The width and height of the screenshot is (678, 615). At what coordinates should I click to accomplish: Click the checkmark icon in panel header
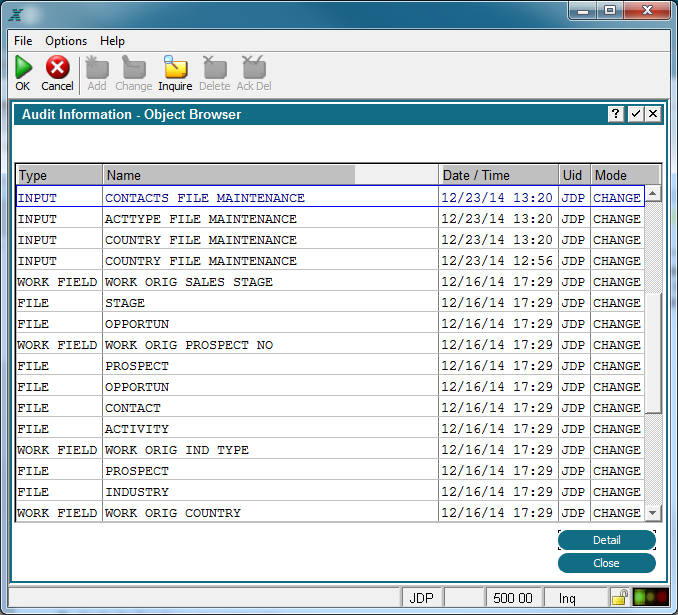[x=635, y=114]
